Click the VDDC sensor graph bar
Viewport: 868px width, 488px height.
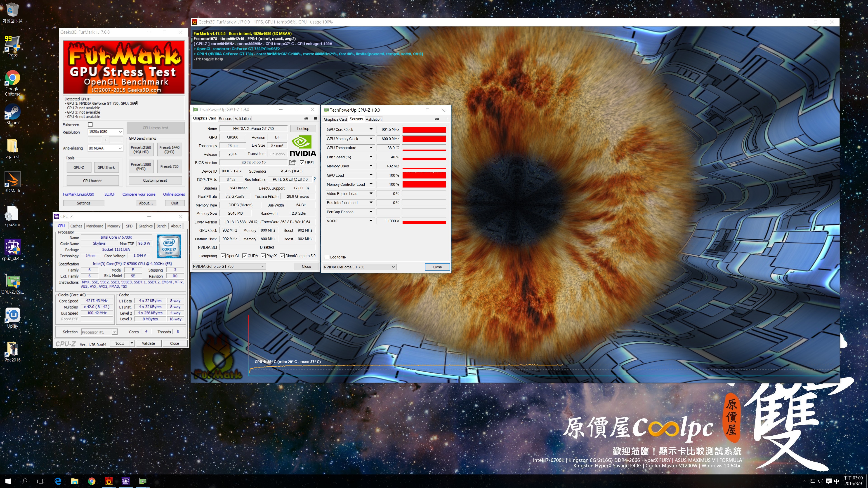424,221
